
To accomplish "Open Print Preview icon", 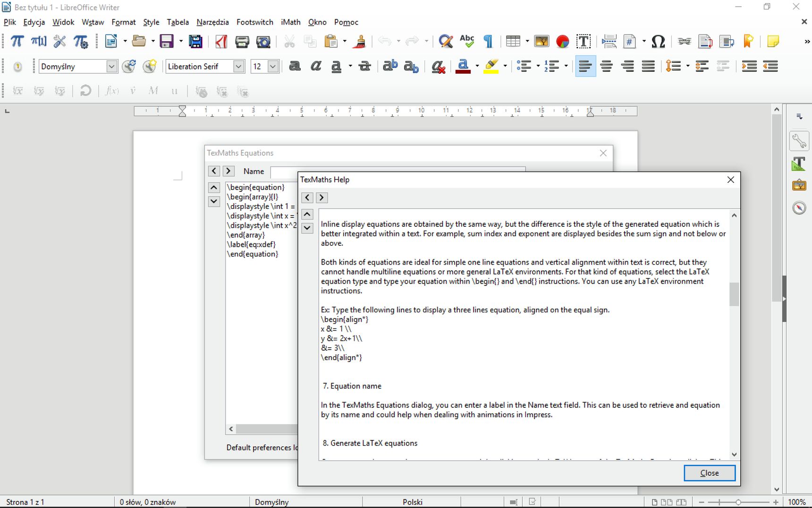I will (x=263, y=42).
